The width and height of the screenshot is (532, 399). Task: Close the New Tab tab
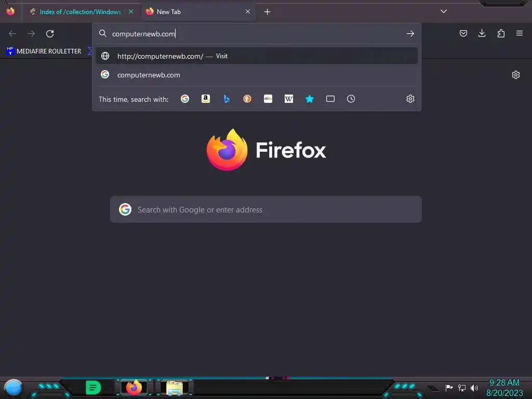point(248,11)
